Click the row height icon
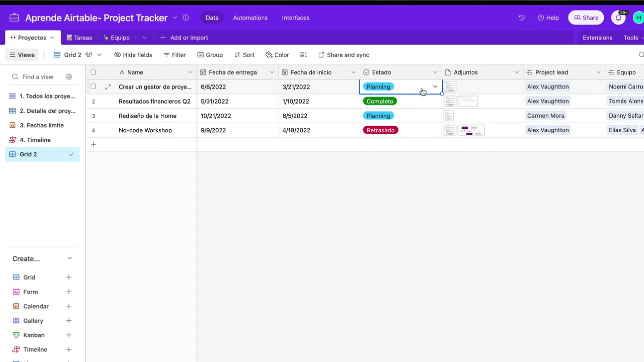Screen dimensions: 644x362 [304, 55]
